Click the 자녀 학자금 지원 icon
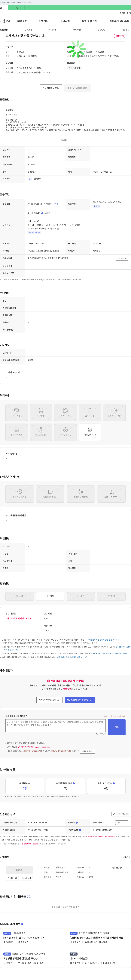This screenshot has width=131, height=980. [x=114, y=412]
